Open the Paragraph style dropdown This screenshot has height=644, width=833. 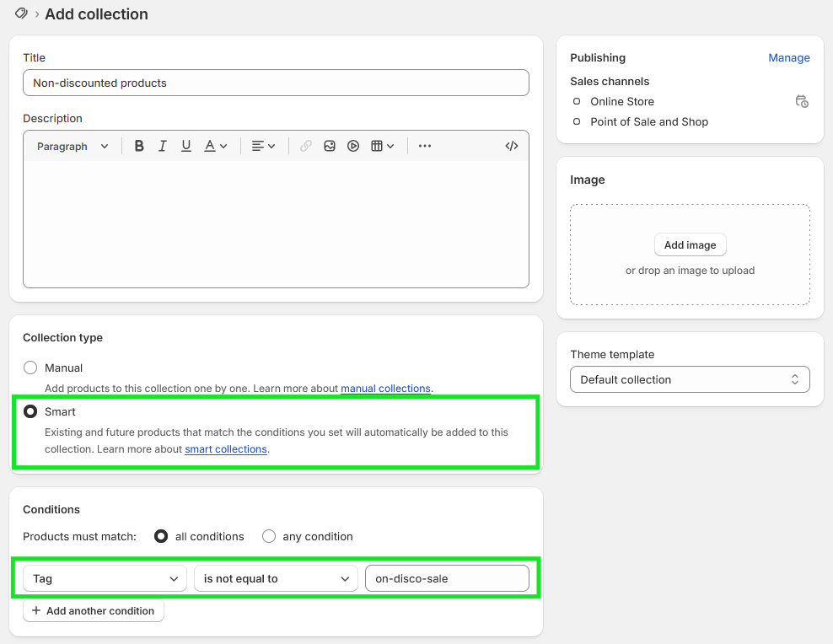click(73, 147)
